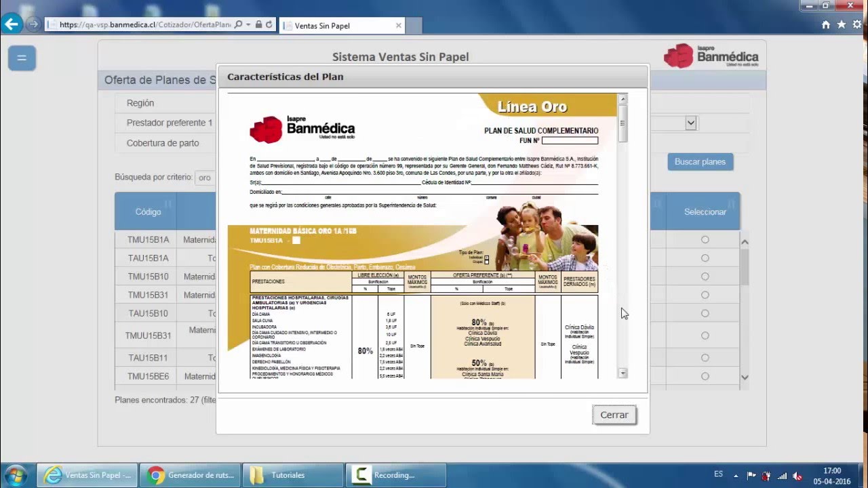The height and width of the screenshot is (488, 868).
Task: Click the Cobertura de parto label
Action: (163, 143)
